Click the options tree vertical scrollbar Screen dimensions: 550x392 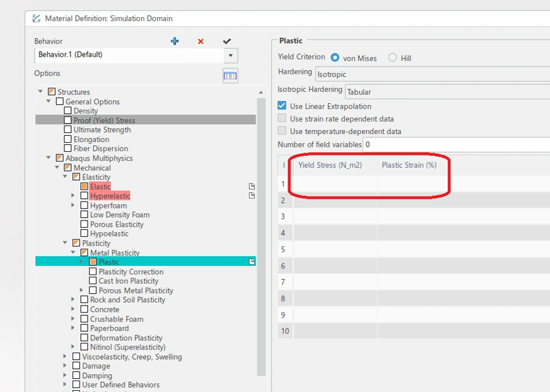(261, 237)
